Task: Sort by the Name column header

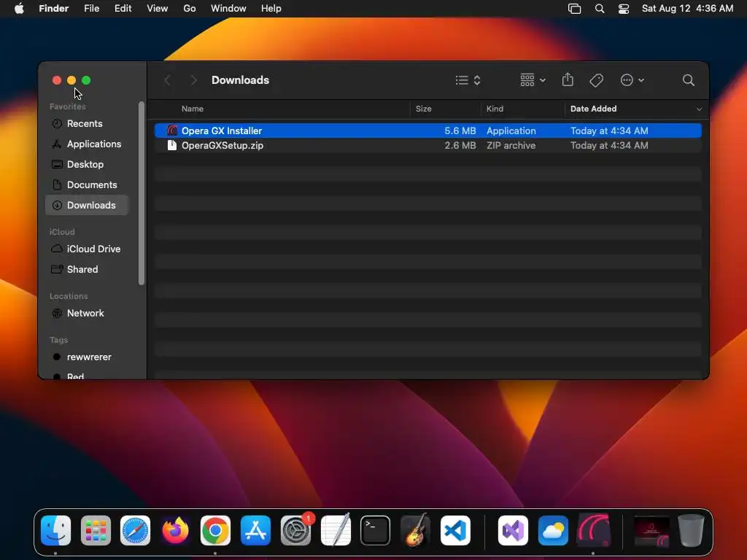Action: tap(193, 109)
